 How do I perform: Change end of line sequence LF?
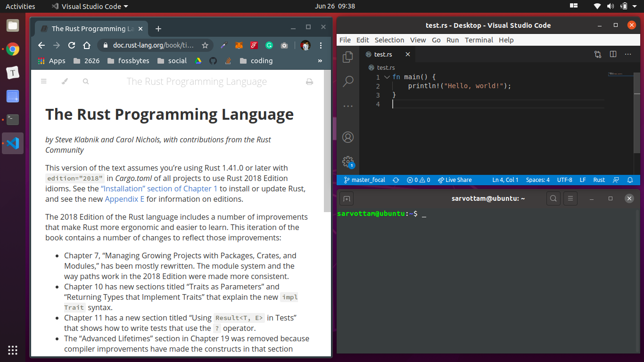[x=583, y=180]
